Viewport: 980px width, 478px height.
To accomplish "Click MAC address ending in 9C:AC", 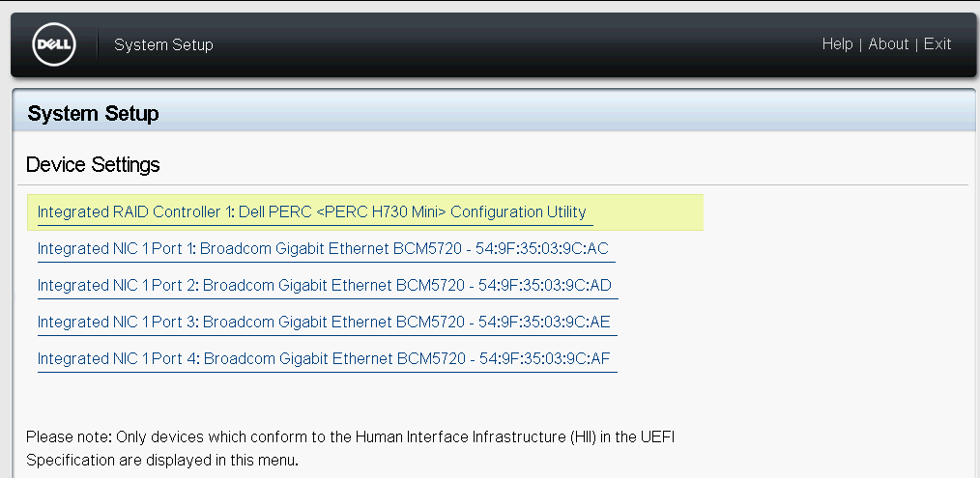I will click(x=543, y=249).
